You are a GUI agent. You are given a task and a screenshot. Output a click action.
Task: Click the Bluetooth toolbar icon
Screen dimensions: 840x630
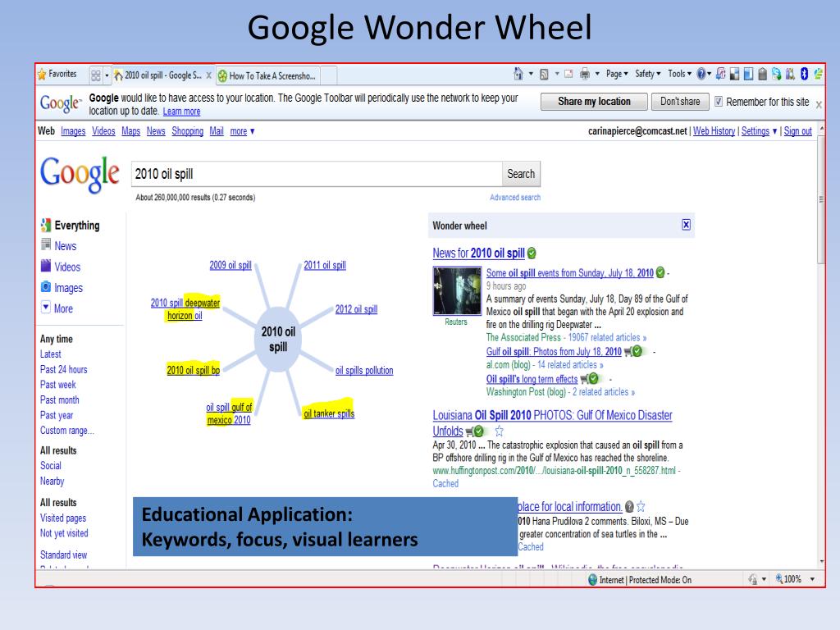[804, 74]
